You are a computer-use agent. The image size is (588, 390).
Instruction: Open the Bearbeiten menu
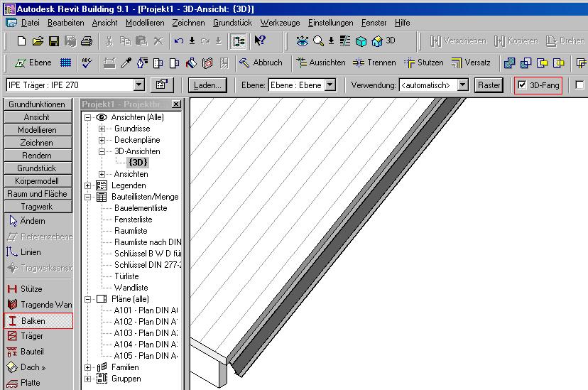click(65, 23)
